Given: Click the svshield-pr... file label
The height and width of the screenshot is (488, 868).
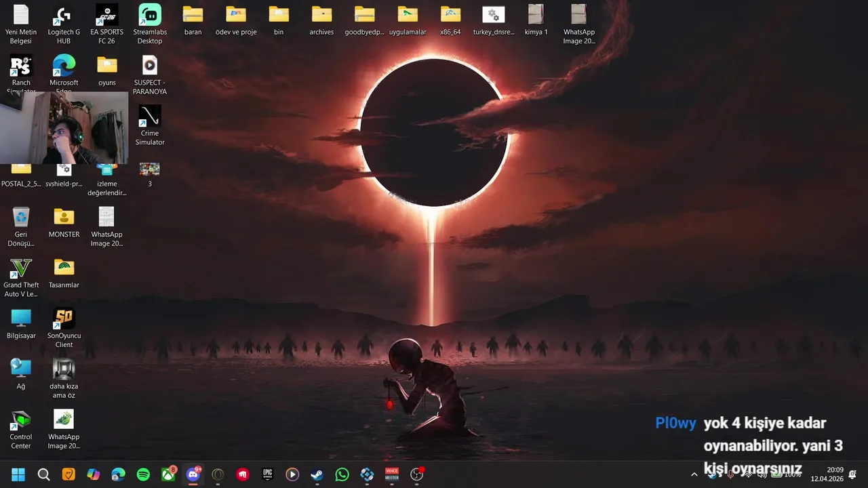Looking at the screenshot, I should pyautogui.click(x=64, y=184).
